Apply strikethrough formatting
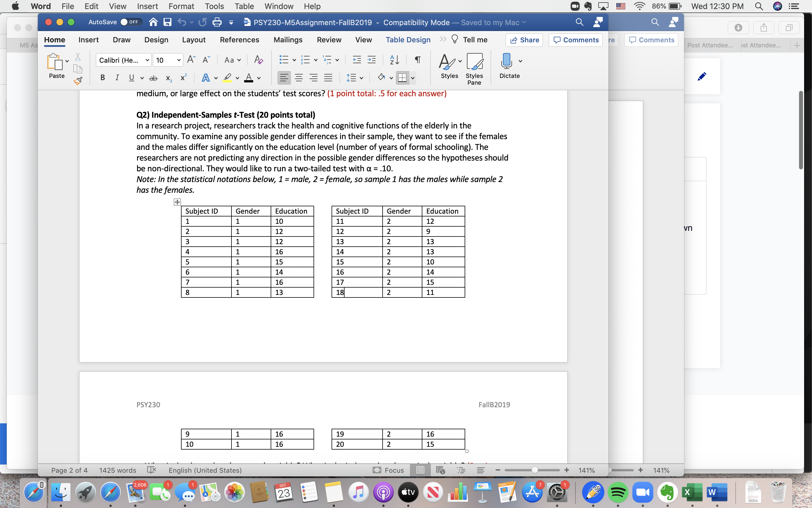This screenshot has width=812, height=508. [x=153, y=78]
